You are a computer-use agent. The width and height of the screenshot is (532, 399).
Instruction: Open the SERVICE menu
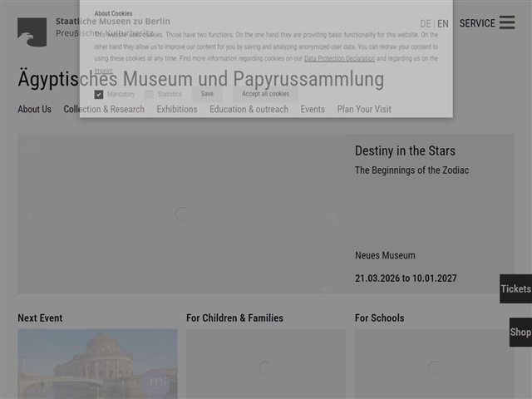(477, 23)
